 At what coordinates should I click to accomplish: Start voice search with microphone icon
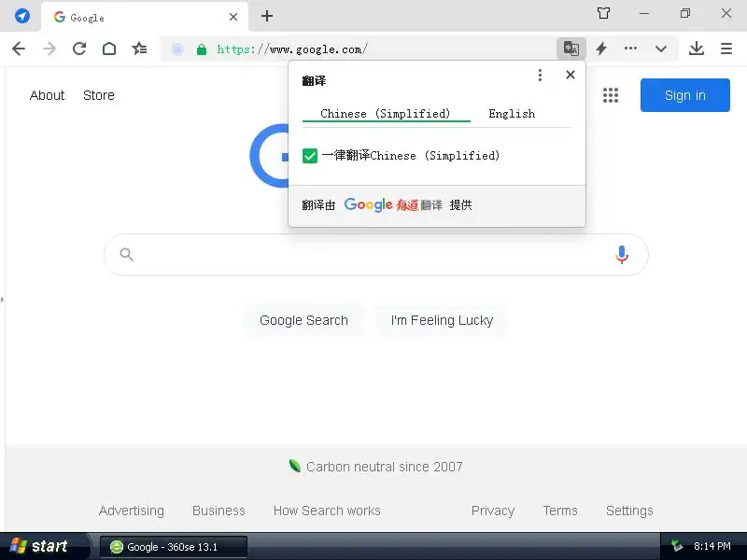click(622, 255)
